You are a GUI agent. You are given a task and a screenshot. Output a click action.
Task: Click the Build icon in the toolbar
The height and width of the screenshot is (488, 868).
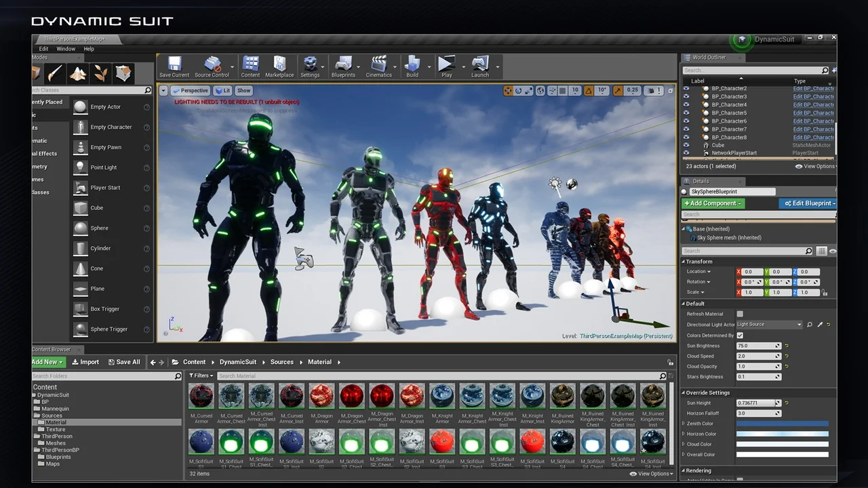pos(412,64)
